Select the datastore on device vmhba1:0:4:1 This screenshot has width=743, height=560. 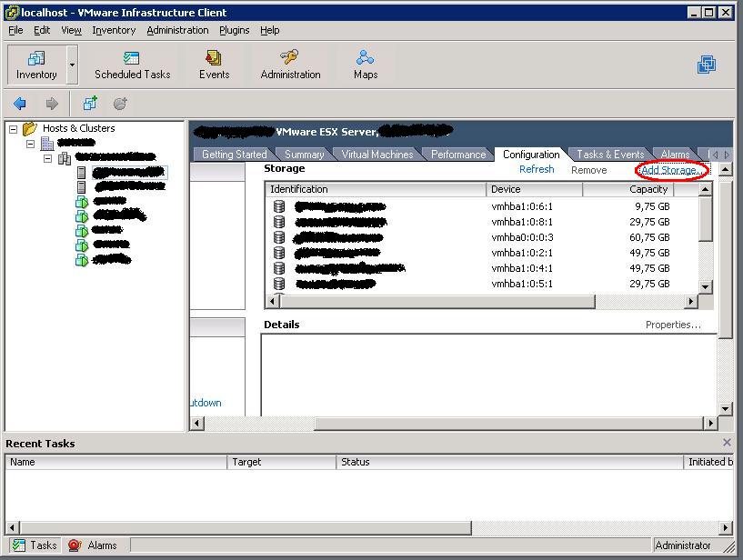483,268
